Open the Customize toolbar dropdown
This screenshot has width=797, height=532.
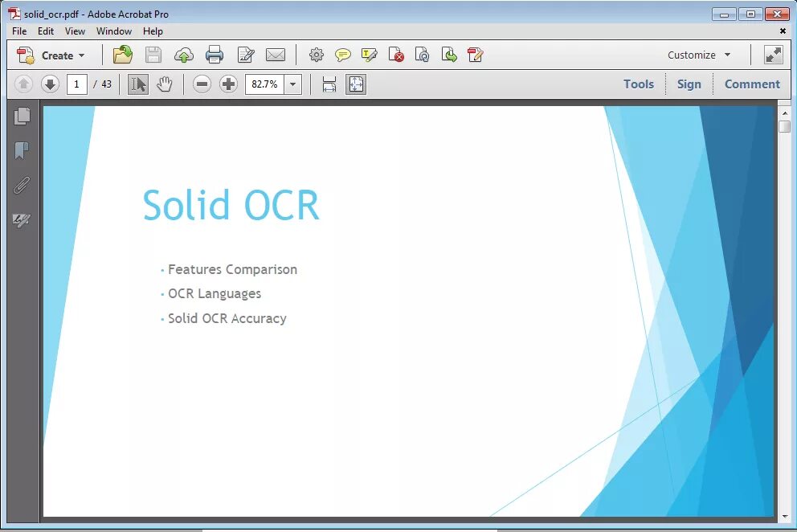pyautogui.click(x=699, y=55)
